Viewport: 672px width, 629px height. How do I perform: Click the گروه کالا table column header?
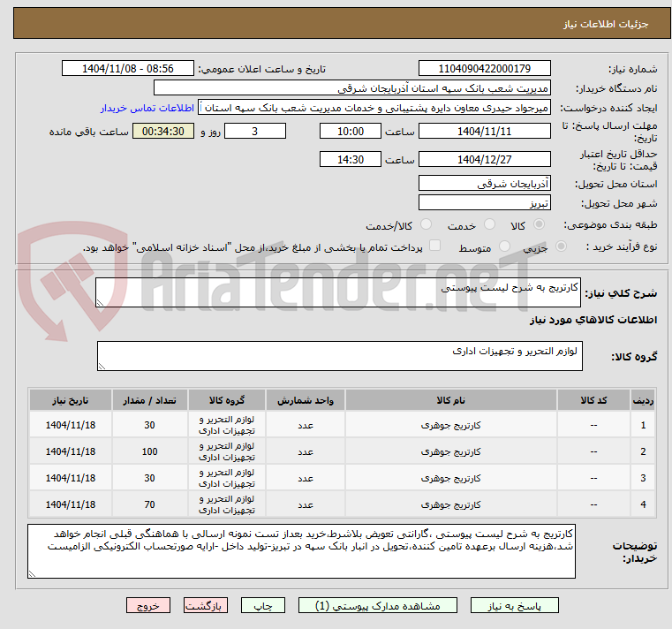pos(226,400)
